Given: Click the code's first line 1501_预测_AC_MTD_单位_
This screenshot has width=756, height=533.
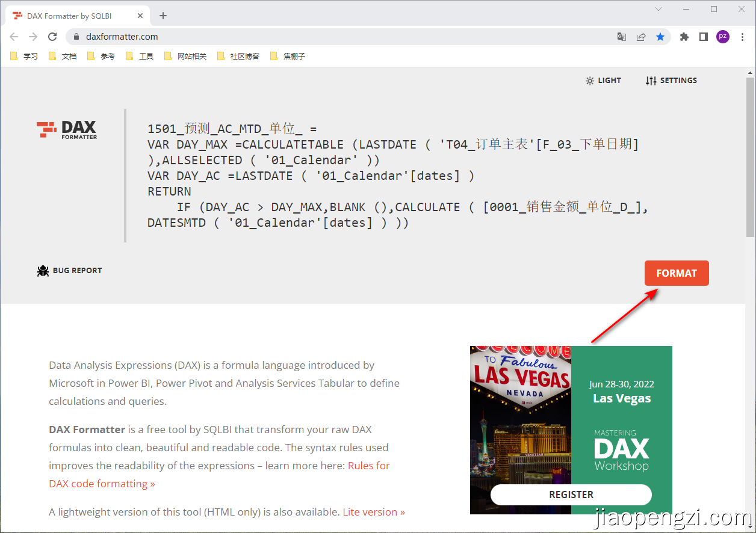Looking at the screenshot, I should tap(232, 129).
